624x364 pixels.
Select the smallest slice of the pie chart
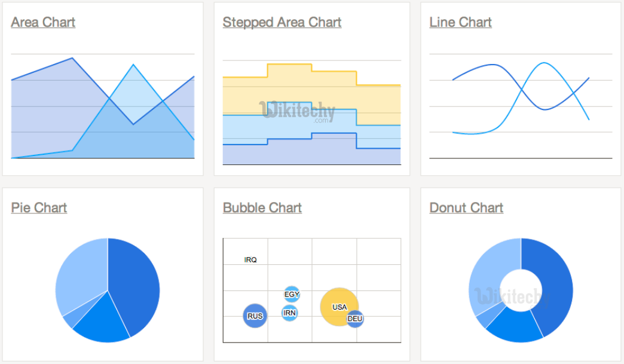click(70, 317)
